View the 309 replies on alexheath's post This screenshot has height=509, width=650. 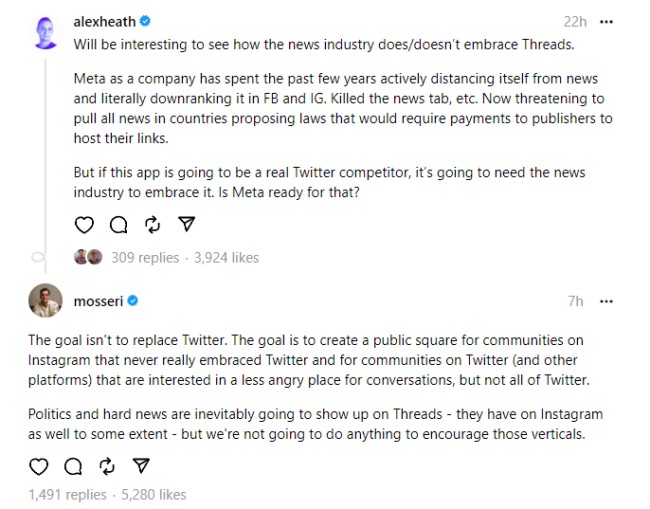(x=145, y=258)
